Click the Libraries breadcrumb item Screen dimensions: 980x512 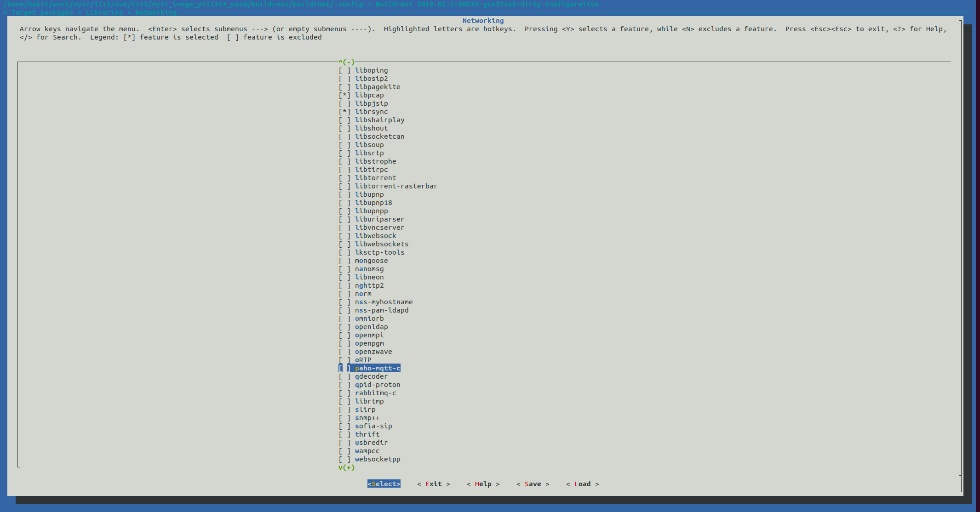(104, 12)
